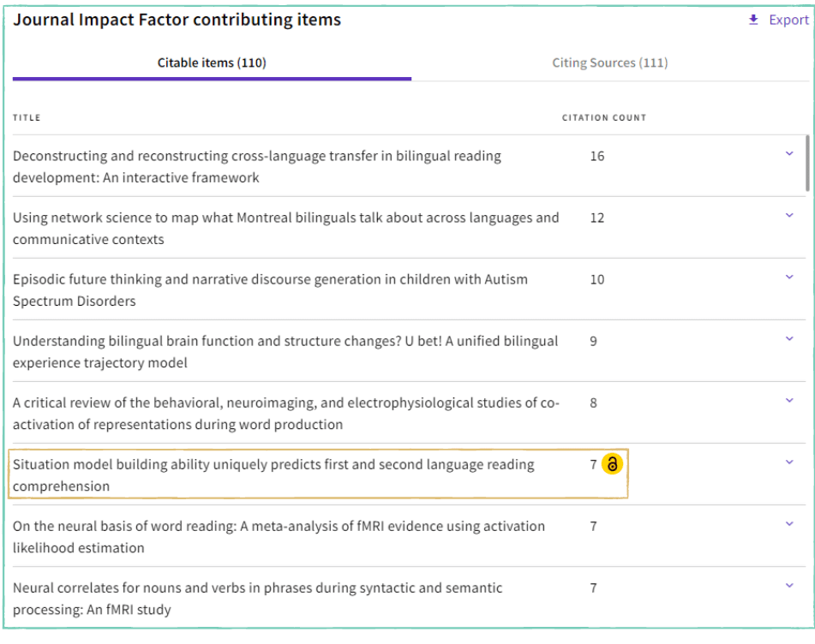The image size is (815, 644).
Task: Expand the neural basis of word reading row
Action: pos(789,524)
